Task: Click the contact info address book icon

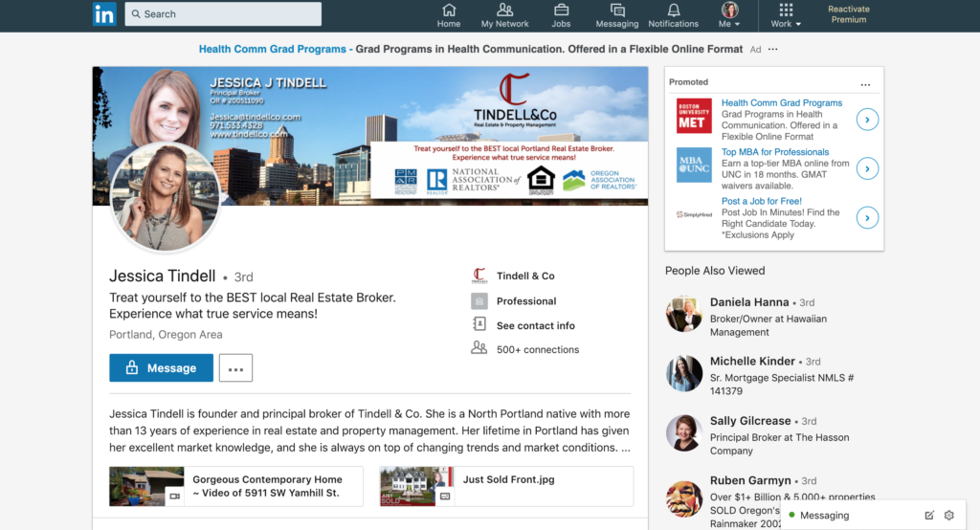Action: coord(479,324)
